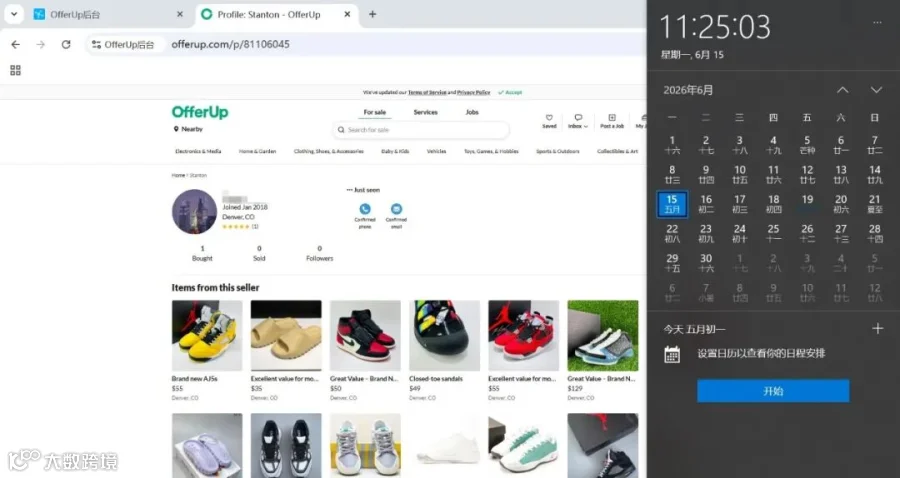Open the apps grid icon in bookmarks bar
Screen dimensions: 900x478
point(15,70)
